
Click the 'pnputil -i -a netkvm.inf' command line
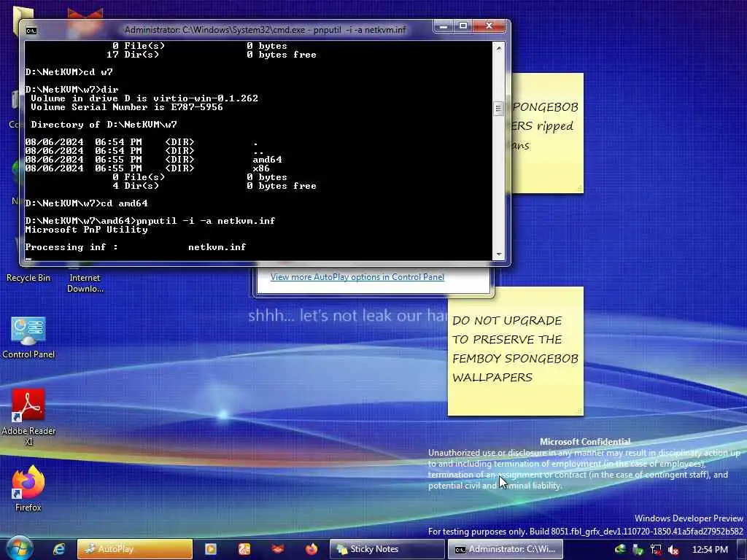[150, 220]
